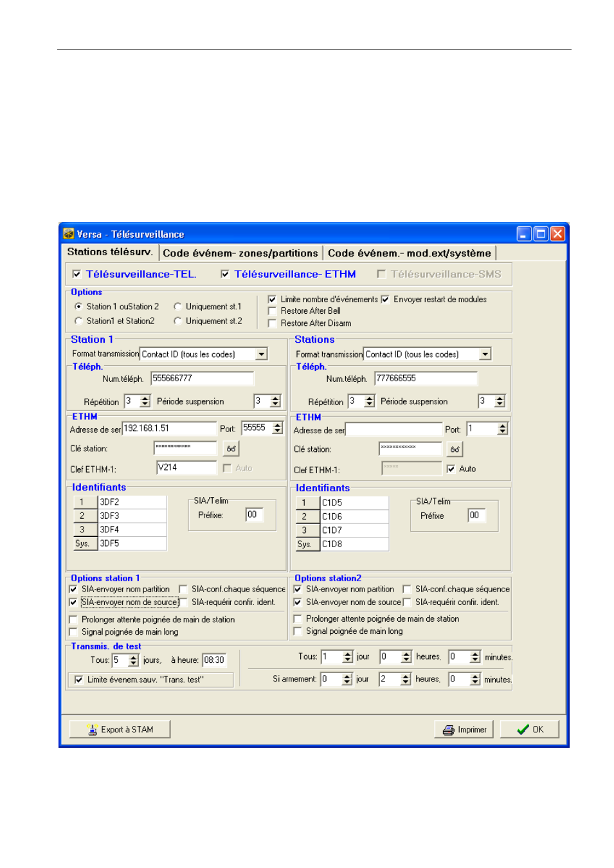
Task: Select identifier 3DF2 in Station 1 list
Action: pos(132,502)
